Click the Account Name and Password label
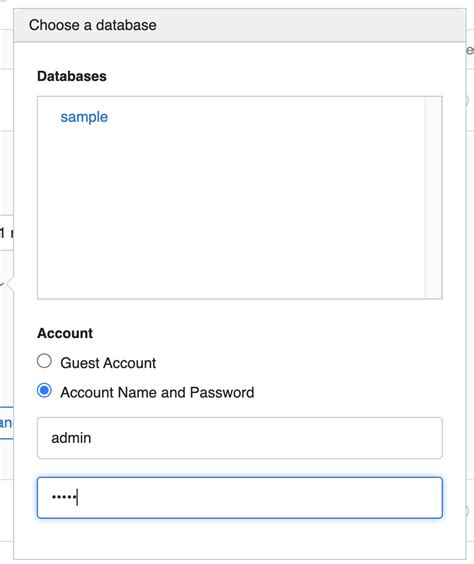 [x=157, y=392]
